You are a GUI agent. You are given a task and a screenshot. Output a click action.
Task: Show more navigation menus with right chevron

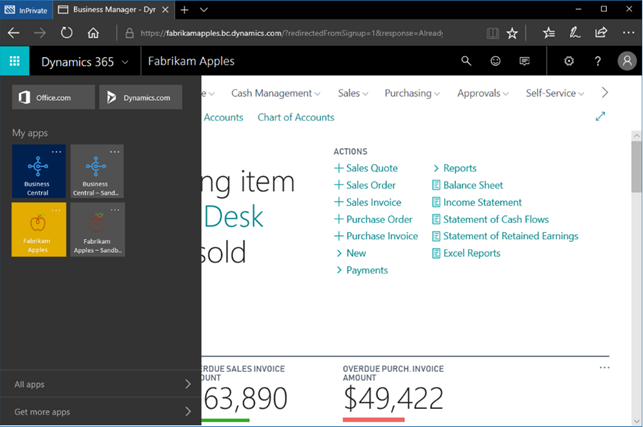coord(604,93)
